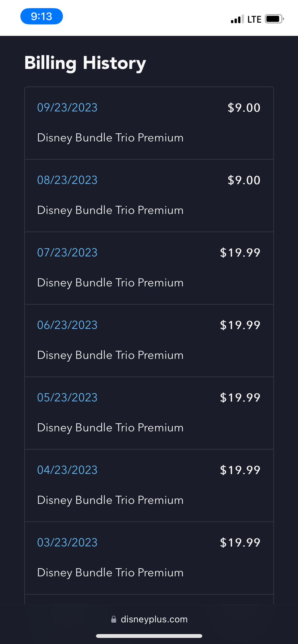Open the 04/23/2023 invoice date link

(x=67, y=470)
